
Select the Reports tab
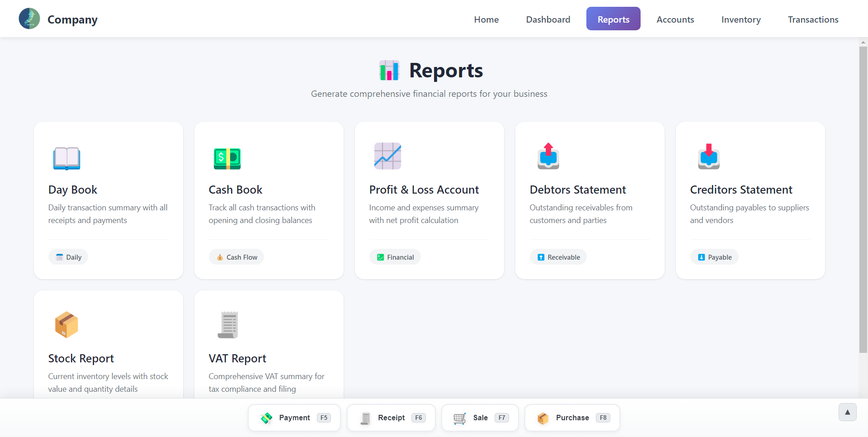(613, 19)
